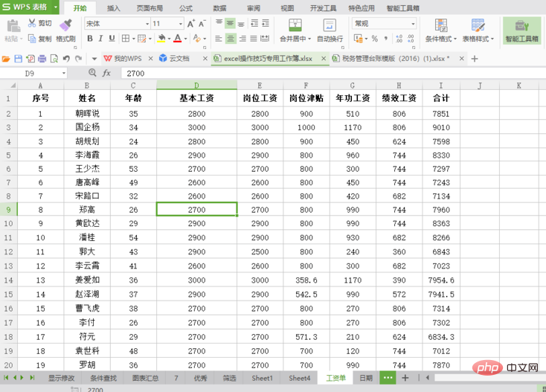
Task: Go to first sheet navigation arrow
Action: [6, 377]
